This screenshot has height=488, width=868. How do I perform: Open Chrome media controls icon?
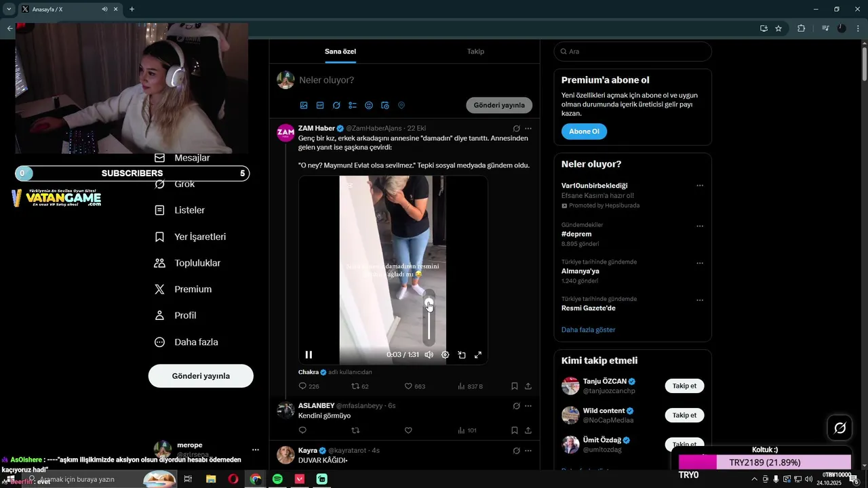pyautogui.click(x=825, y=28)
